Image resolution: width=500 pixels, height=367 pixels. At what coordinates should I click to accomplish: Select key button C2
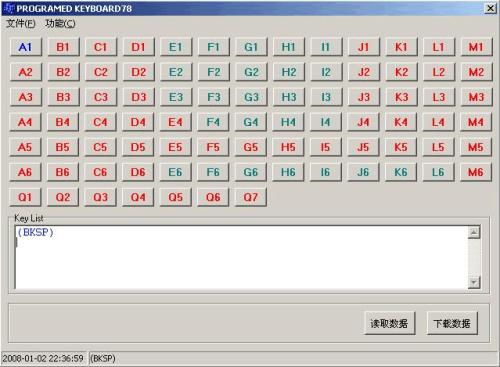[x=101, y=72]
